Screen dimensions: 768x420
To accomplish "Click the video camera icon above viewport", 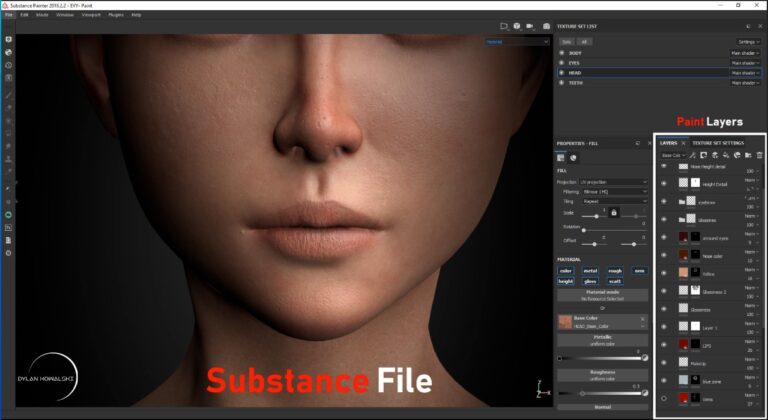I will click(x=530, y=26).
